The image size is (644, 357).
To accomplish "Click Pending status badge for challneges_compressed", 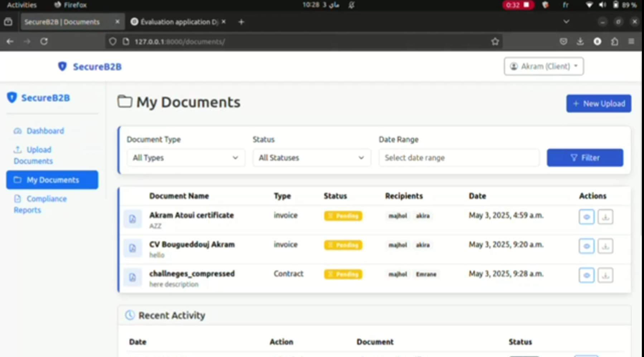I will pyautogui.click(x=343, y=274).
